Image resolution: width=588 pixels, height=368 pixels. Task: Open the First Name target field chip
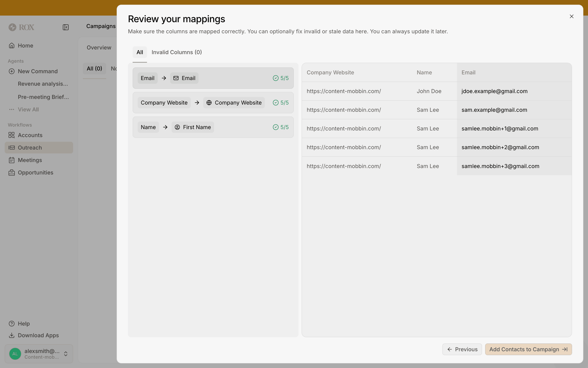point(193,127)
